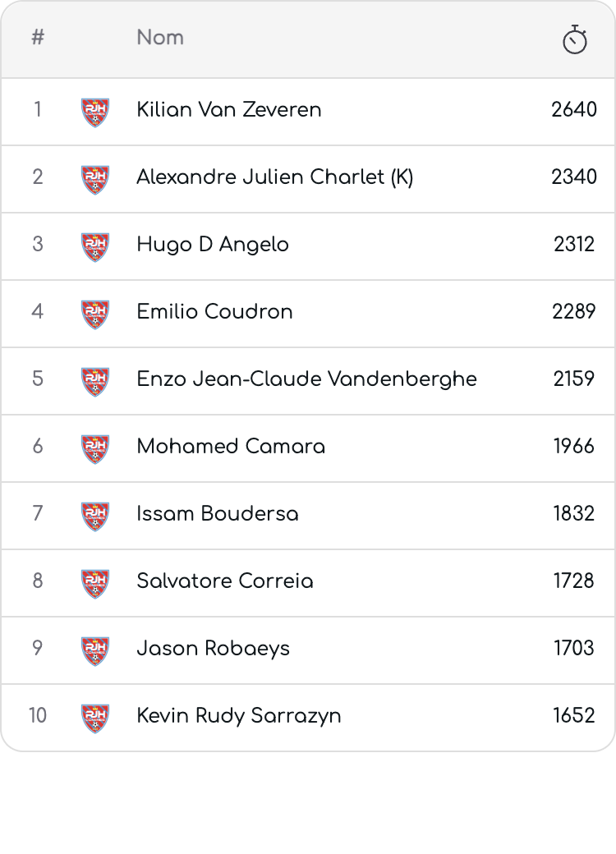Select Hugo D Angelo name link
The height and width of the screenshot is (854, 616).
coord(213,245)
